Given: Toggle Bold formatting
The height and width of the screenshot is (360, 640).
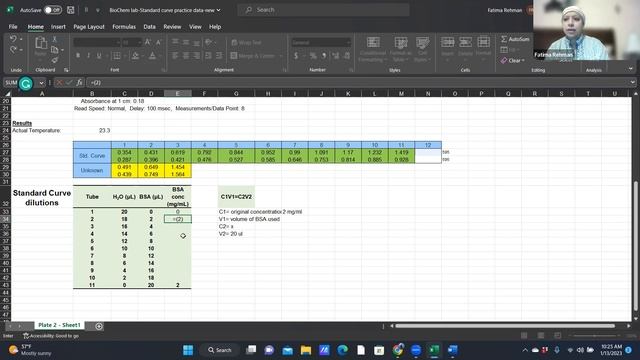Looking at the screenshot, I should coord(78,56).
